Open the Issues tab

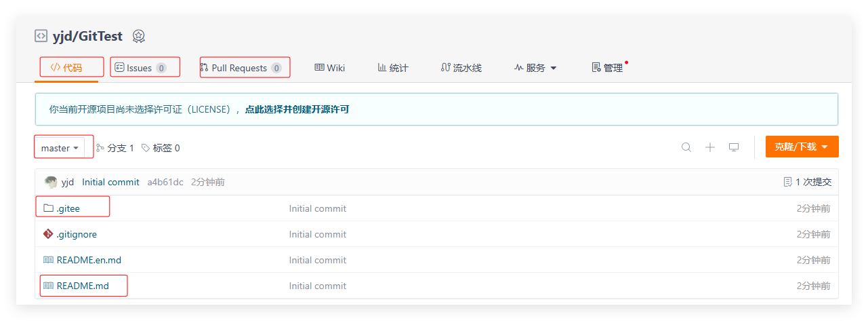[x=140, y=67]
